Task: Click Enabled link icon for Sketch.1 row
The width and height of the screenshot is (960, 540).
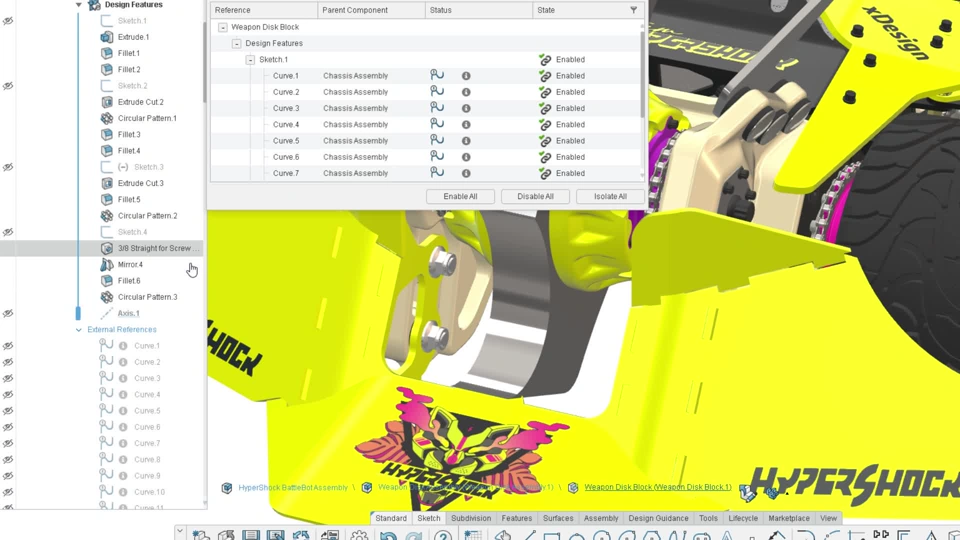Action: point(545,59)
